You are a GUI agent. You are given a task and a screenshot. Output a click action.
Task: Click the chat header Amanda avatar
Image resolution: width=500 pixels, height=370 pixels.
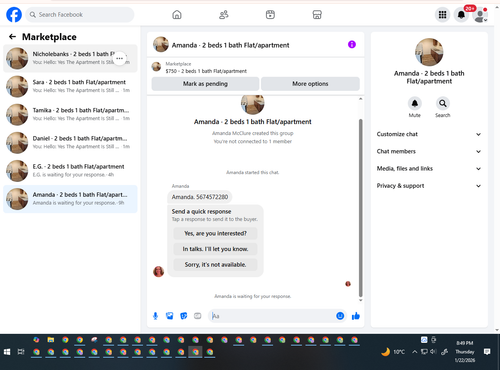(x=161, y=44)
